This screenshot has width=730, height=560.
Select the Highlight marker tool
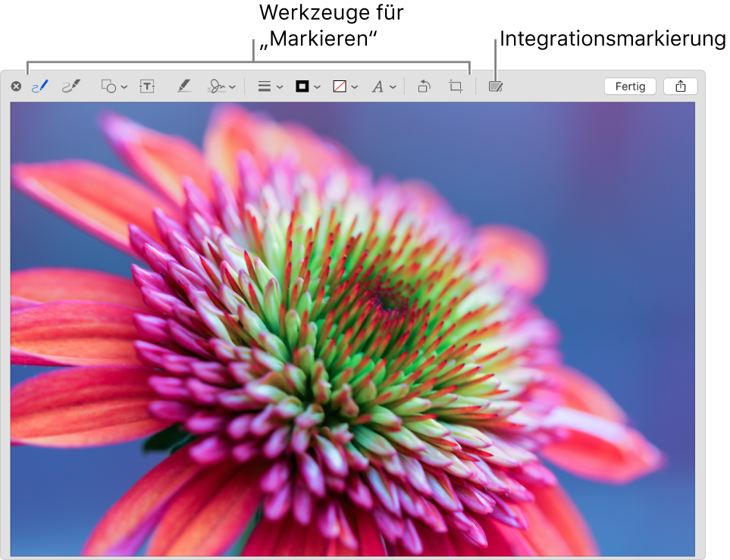(x=184, y=86)
